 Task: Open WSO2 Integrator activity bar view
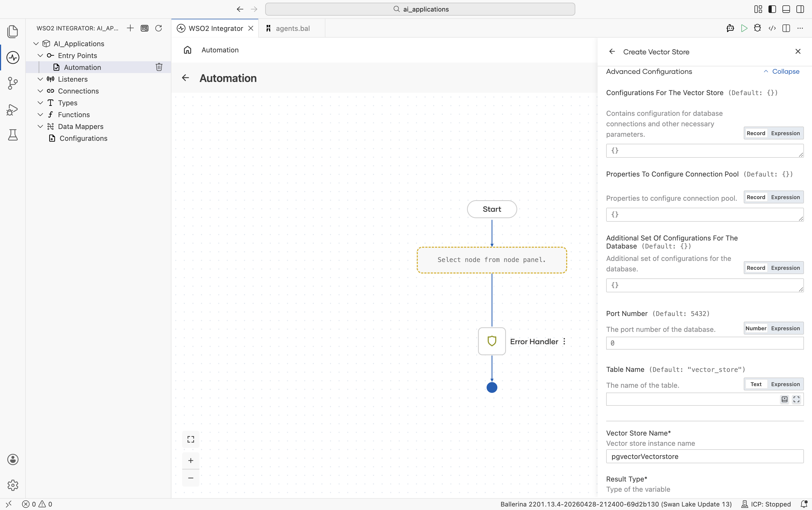[x=13, y=57]
